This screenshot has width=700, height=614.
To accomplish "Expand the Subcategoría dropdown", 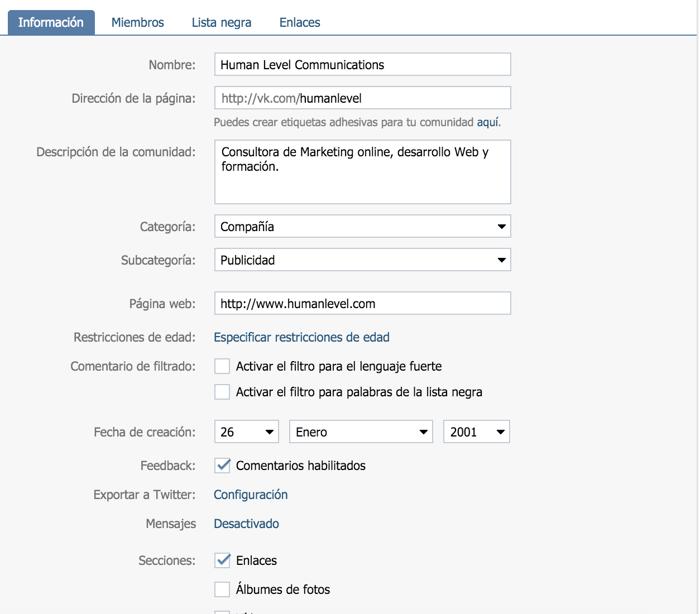I will point(362,260).
